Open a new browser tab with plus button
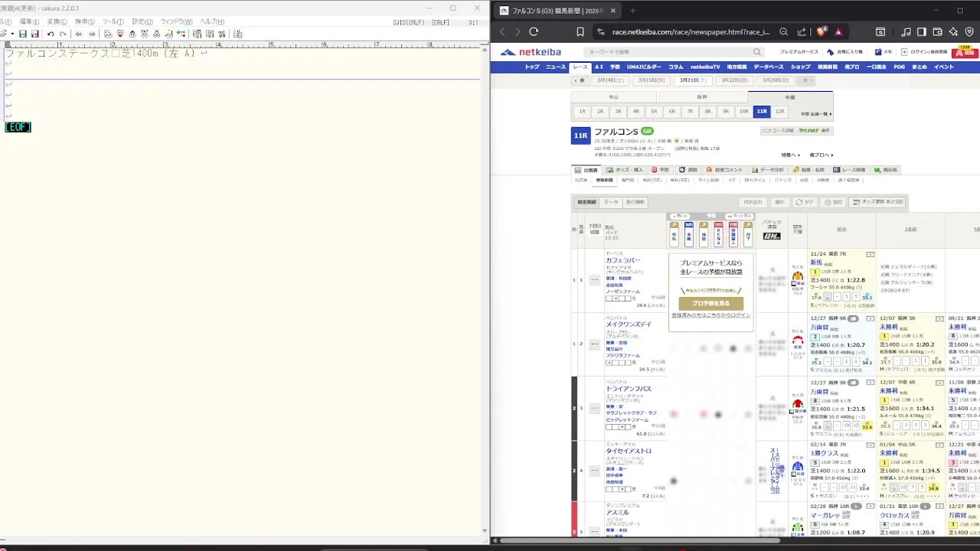This screenshot has height=551, width=980. click(633, 11)
